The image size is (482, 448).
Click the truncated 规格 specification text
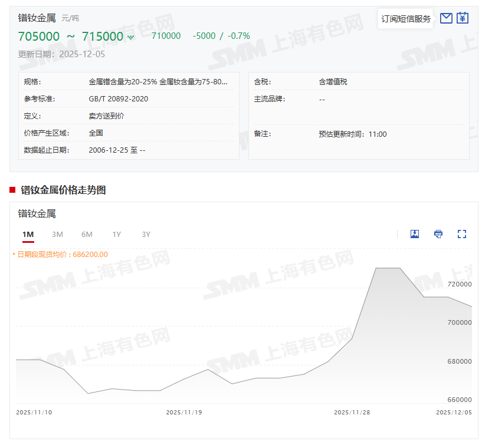tap(158, 82)
